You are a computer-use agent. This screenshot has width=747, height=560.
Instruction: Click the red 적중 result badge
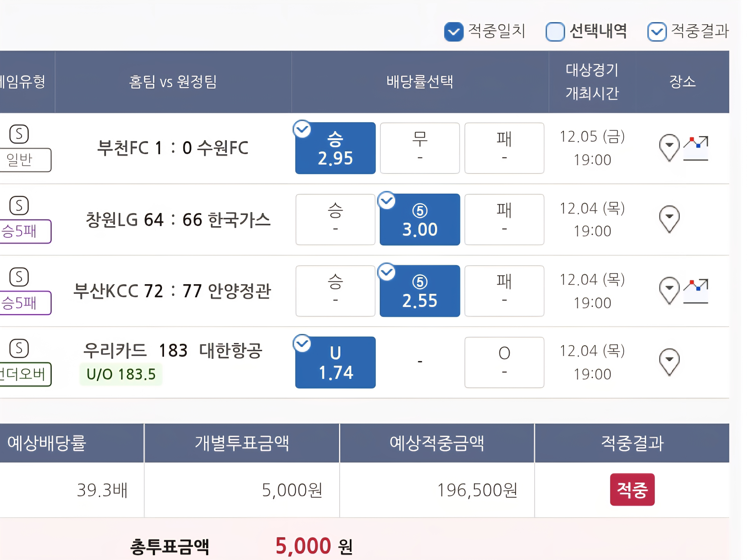click(x=632, y=489)
